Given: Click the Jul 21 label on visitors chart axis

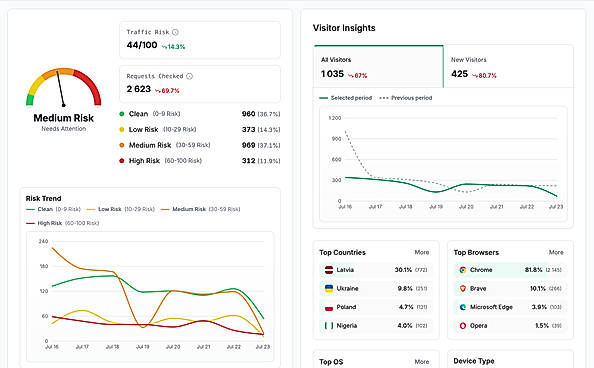Looking at the screenshot, I should tap(496, 207).
